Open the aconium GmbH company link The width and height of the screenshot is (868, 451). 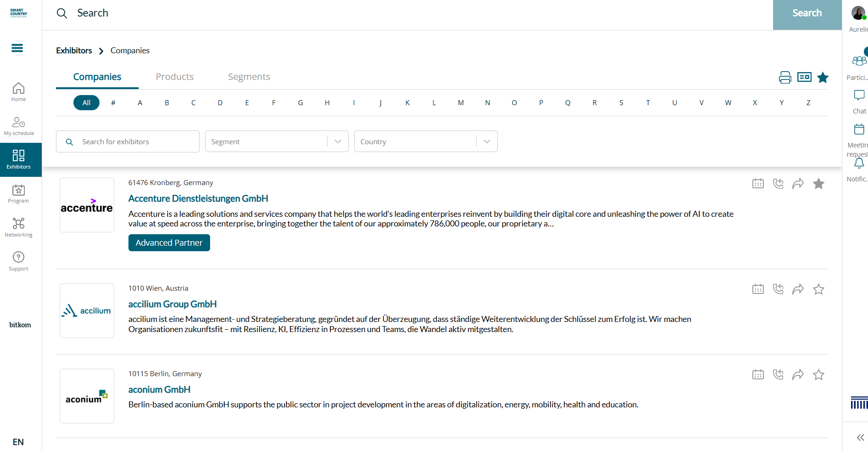coord(159,389)
